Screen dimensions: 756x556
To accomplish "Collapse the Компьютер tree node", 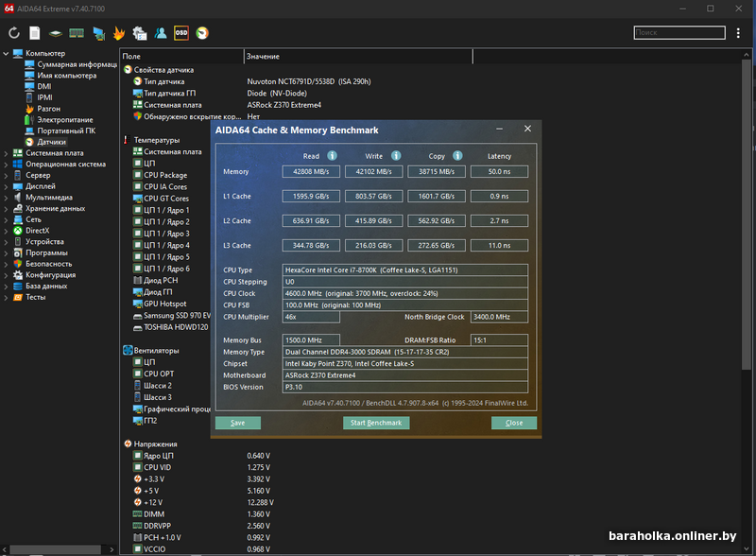I will coord(6,53).
